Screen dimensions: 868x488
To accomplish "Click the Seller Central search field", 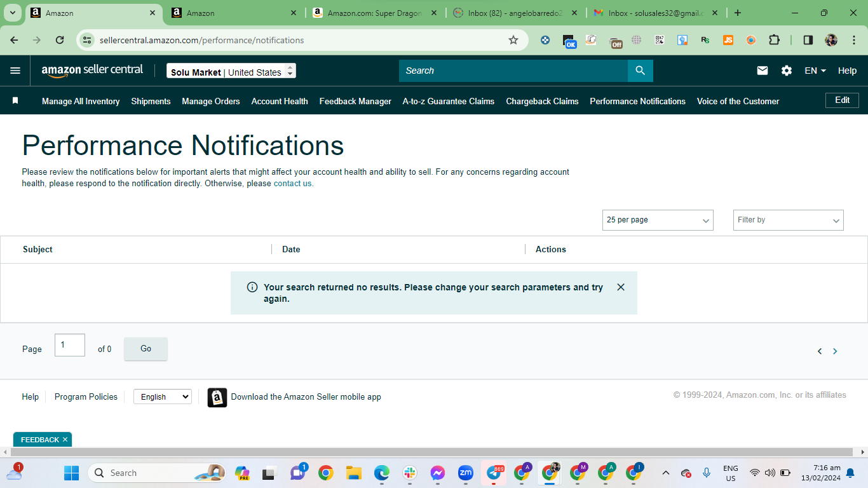I will tap(513, 71).
